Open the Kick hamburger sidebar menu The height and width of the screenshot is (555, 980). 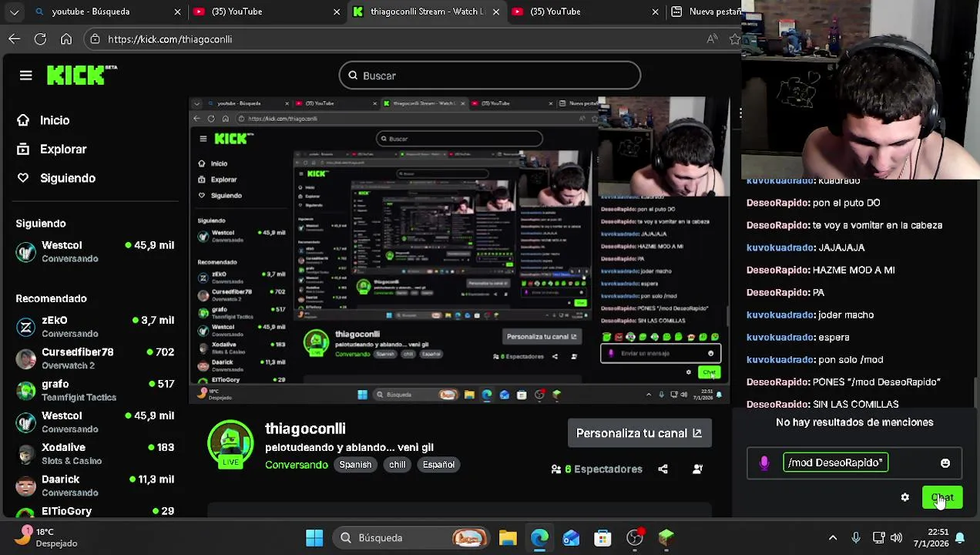tap(25, 76)
